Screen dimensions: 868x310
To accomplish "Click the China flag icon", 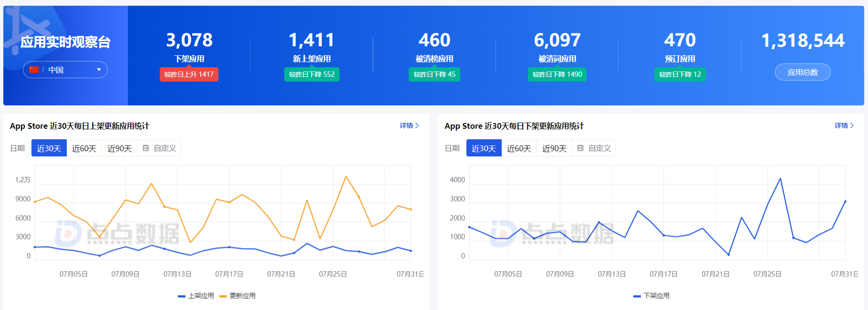I will coord(34,70).
